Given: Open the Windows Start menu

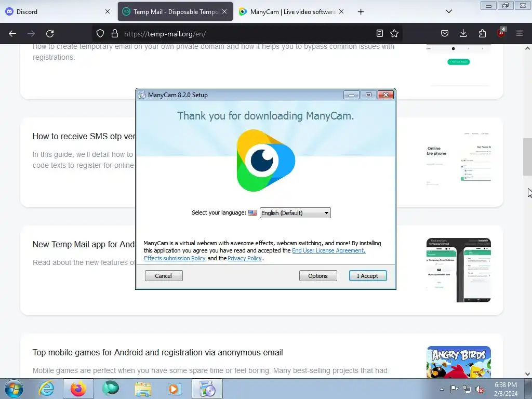Looking at the screenshot, I should (14, 389).
